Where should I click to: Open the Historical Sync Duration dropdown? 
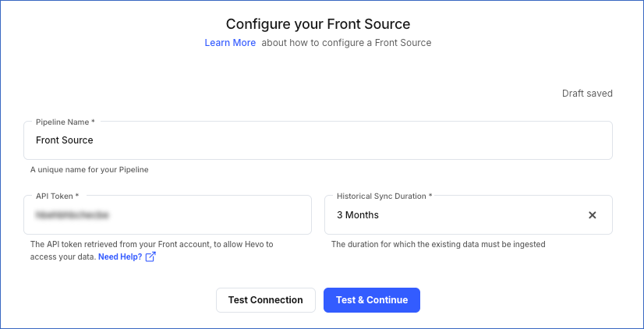(x=469, y=215)
